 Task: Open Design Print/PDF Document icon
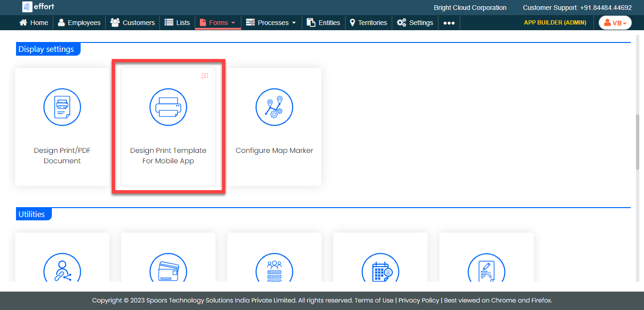62,107
